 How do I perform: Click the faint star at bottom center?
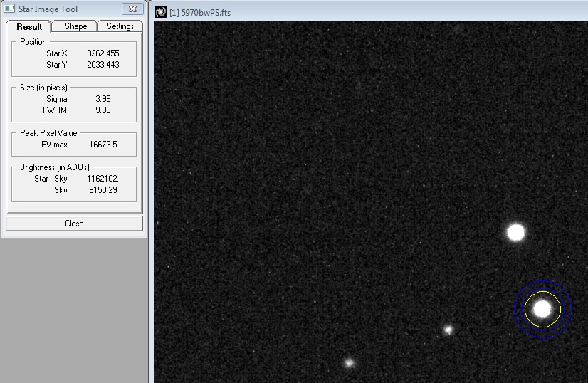pyautogui.click(x=349, y=362)
